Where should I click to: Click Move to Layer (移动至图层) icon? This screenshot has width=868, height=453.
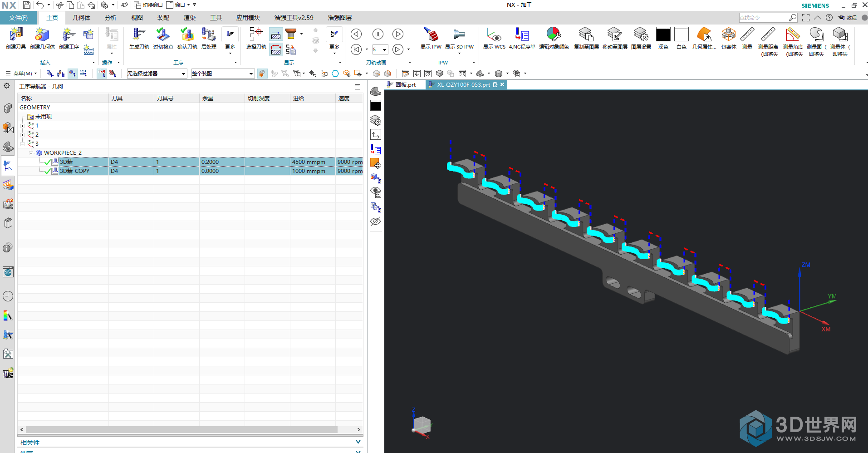coord(615,35)
